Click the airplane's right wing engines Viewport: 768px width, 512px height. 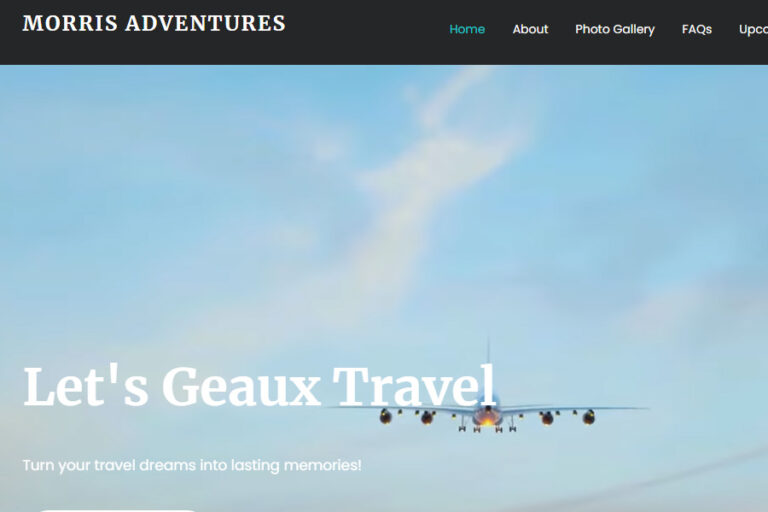[x=568, y=417]
